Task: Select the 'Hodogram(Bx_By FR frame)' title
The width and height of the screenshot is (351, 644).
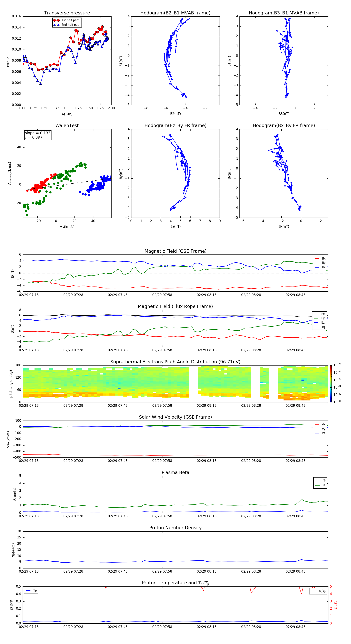Action: pos(284,125)
